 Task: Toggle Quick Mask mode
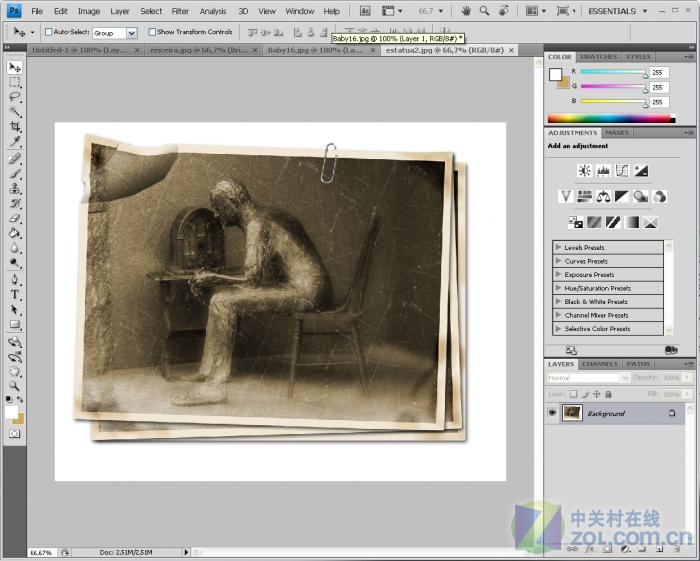tap(15, 434)
